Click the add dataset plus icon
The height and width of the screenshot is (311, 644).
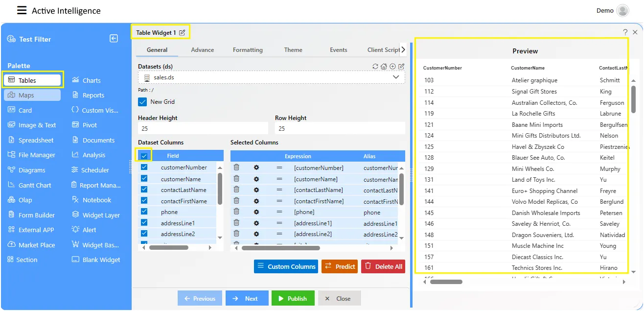(392, 67)
